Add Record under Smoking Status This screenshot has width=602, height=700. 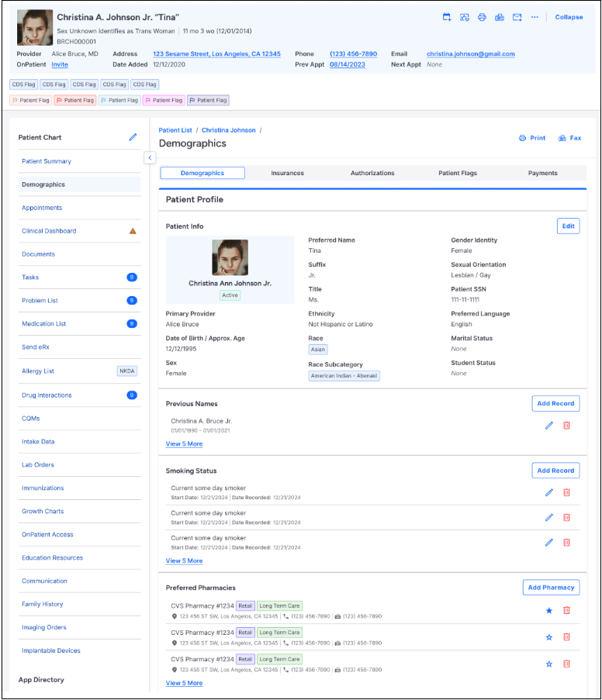point(555,471)
